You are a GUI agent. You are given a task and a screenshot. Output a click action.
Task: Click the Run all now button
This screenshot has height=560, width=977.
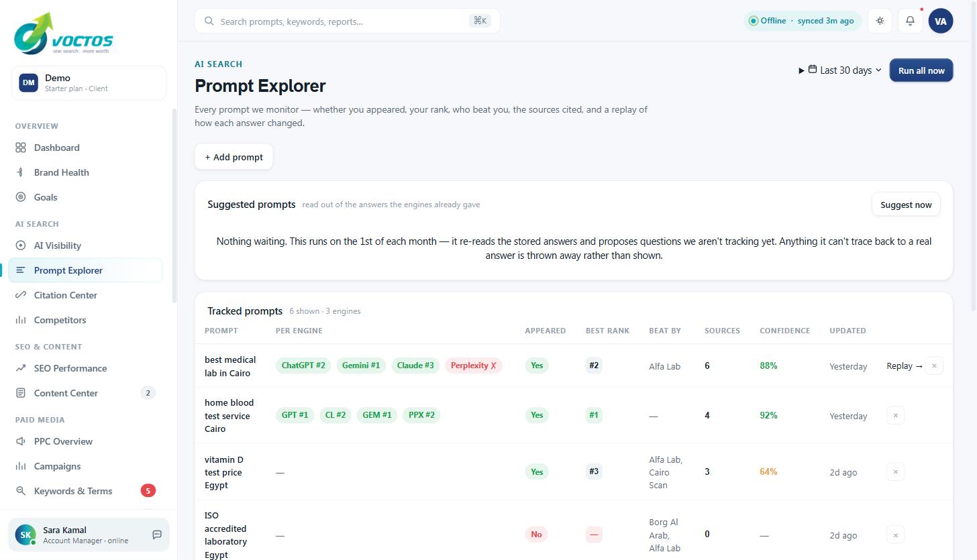pyautogui.click(x=921, y=70)
